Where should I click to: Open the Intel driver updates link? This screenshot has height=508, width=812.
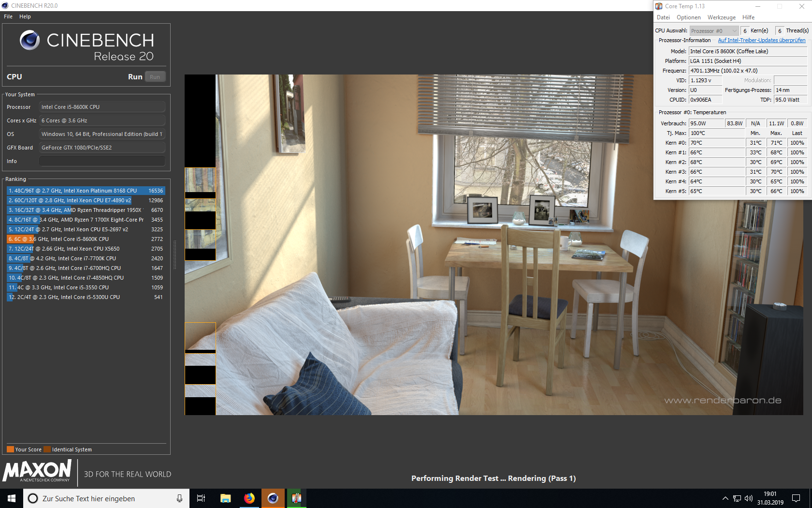(x=762, y=40)
